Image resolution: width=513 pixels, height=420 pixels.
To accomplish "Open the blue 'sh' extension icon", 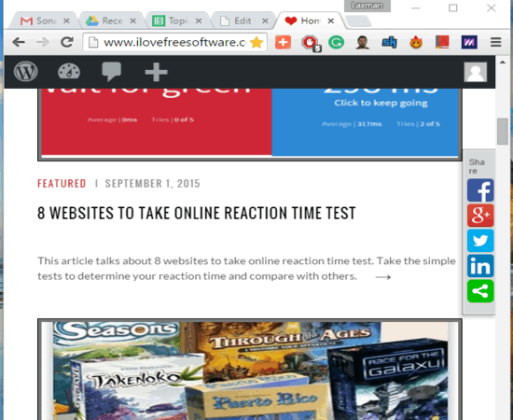I will (x=389, y=42).
